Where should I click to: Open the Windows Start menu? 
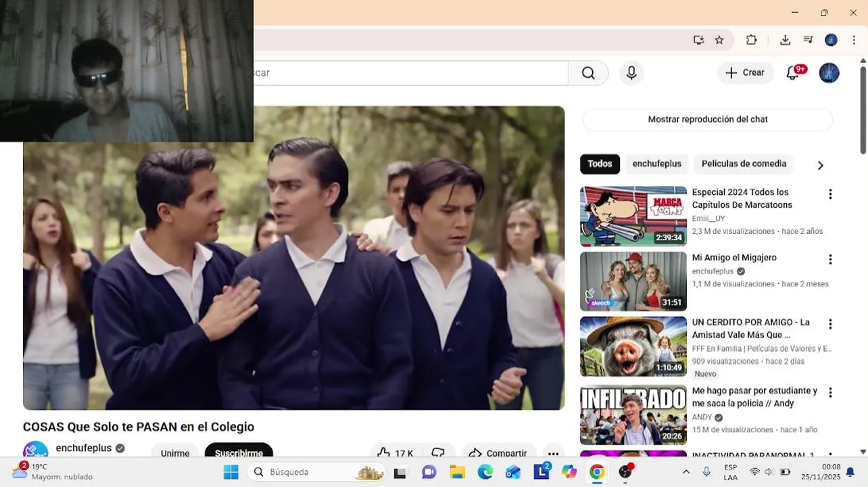click(231, 472)
